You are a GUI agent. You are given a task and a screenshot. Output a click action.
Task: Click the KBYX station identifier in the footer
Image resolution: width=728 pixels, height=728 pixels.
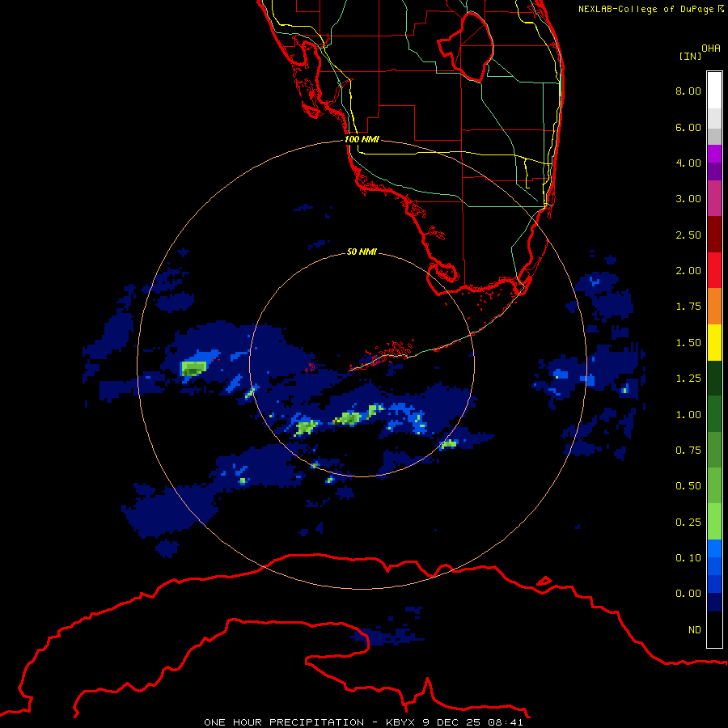[400, 722]
